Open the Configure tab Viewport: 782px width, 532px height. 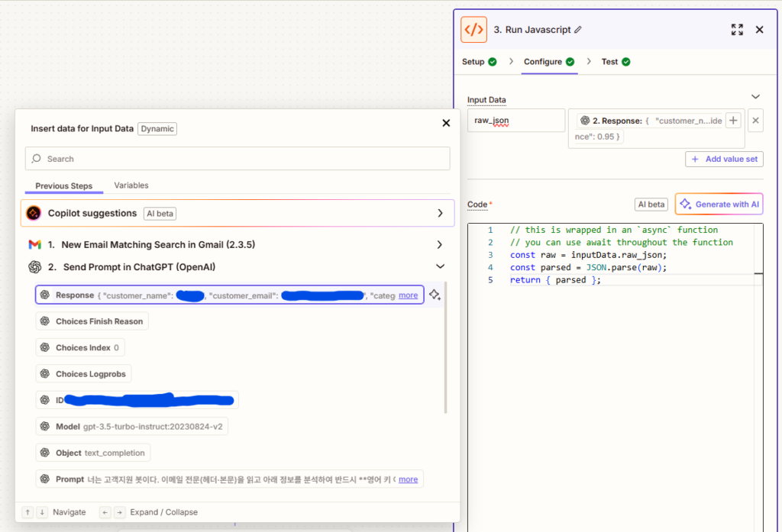click(549, 62)
